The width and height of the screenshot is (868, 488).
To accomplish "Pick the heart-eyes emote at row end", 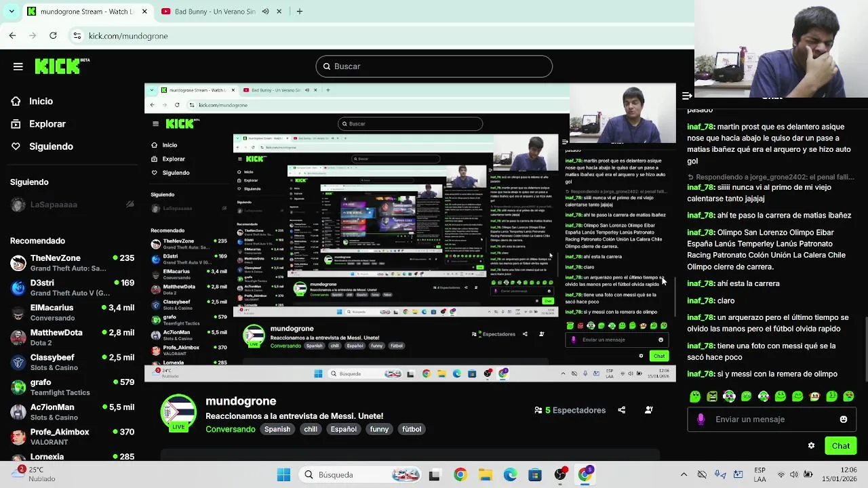I will click(x=848, y=396).
